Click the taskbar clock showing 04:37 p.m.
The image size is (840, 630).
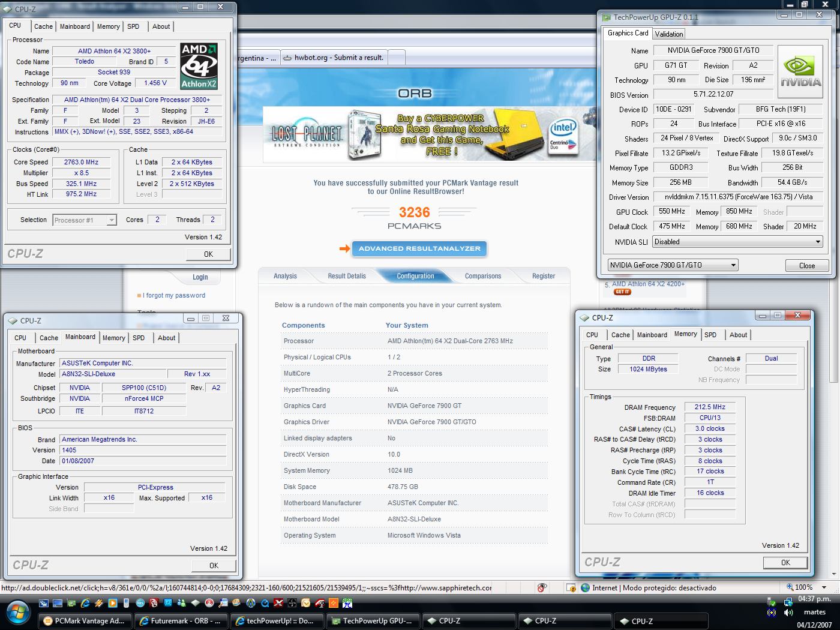814,599
